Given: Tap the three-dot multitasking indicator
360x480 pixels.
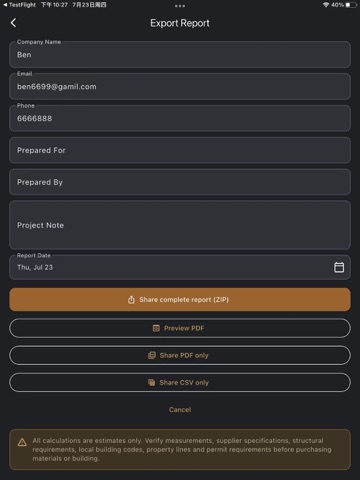Looking at the screenshot, I should coord(180,6).
